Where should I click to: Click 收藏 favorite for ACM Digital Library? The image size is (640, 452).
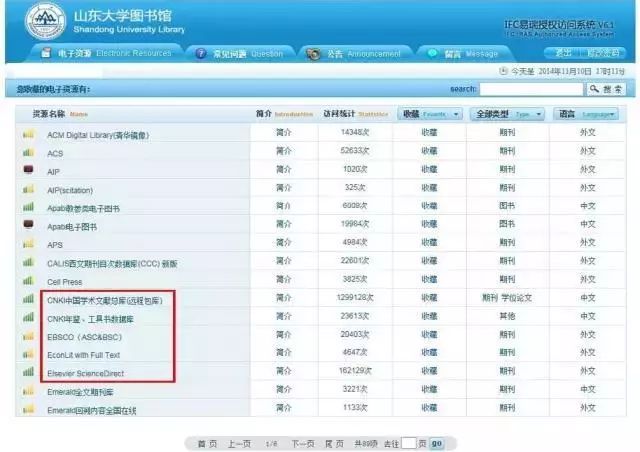(429, 132)
